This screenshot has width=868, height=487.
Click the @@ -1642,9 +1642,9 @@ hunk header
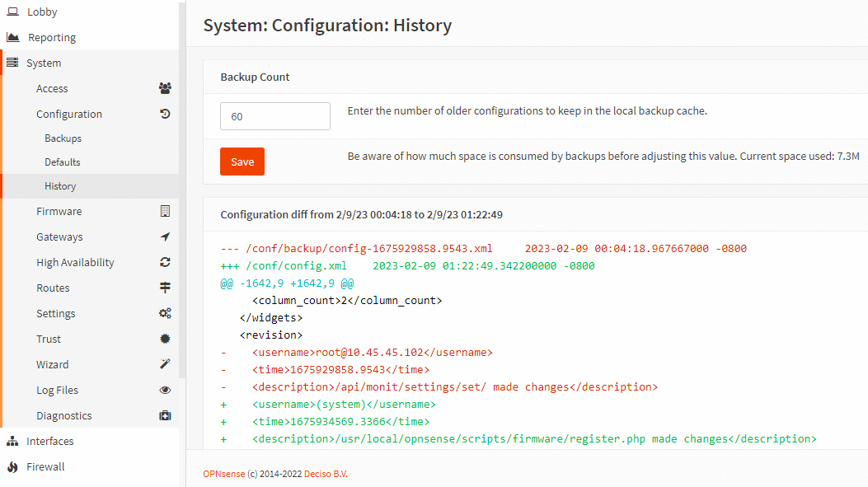click(287, 283)
